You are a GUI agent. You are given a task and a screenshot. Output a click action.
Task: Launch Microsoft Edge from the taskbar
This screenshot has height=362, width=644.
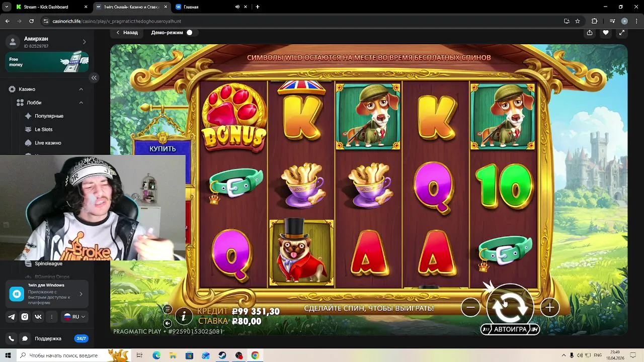[156, 355]
